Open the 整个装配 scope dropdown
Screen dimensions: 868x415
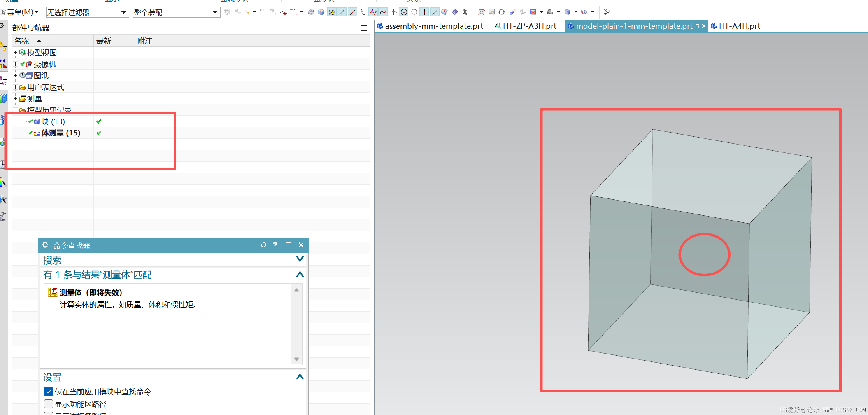(214, 12)
